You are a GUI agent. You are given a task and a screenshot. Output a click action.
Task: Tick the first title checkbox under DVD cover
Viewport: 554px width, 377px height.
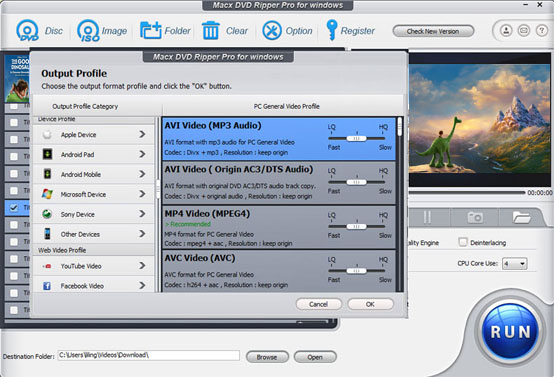tap(14, 105)
